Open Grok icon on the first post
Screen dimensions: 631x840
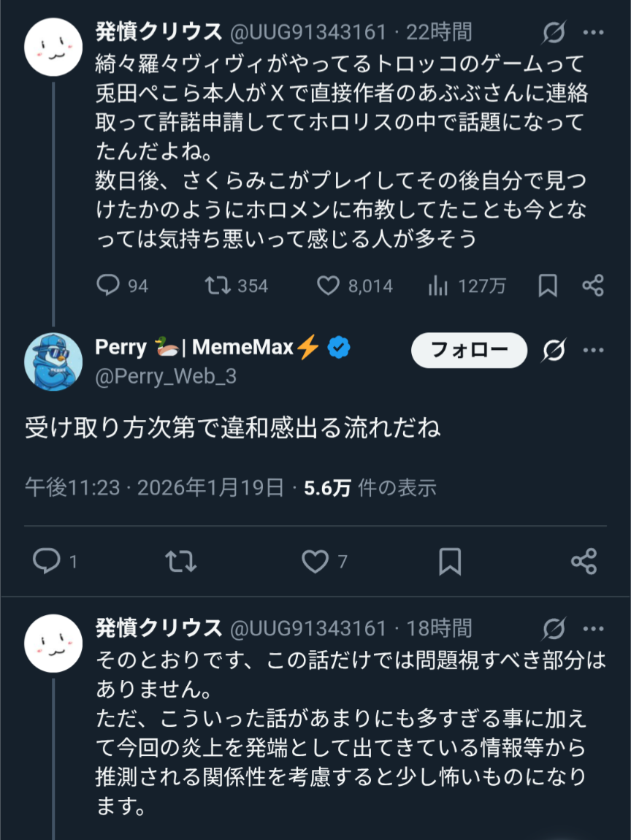554,33
